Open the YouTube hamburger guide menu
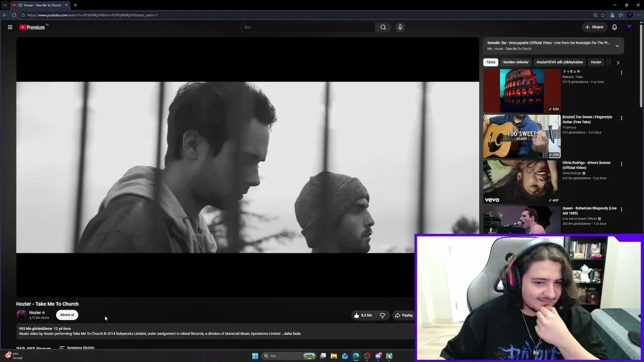The image size is (644, 362). pyautogui.click(x=10, y=27)
